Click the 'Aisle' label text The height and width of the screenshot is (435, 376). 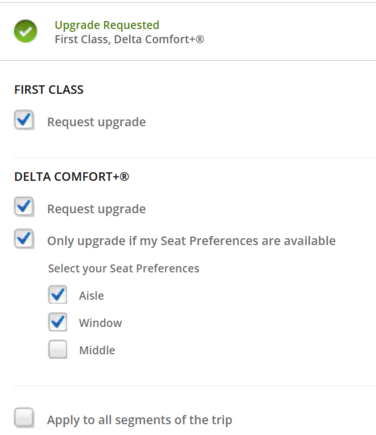pos(91,296)
